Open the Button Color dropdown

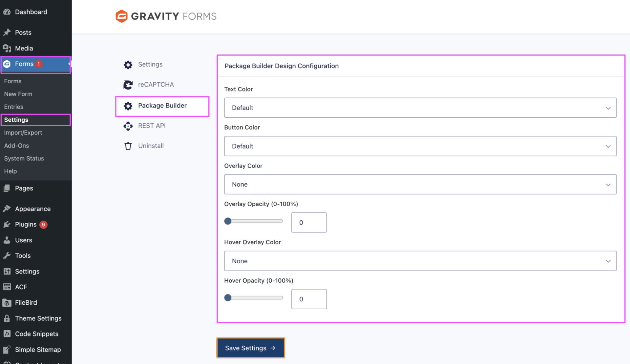pos(420,146)
